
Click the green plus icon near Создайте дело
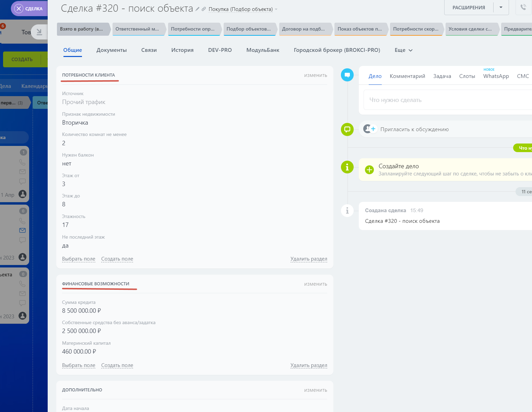[369, 170]
